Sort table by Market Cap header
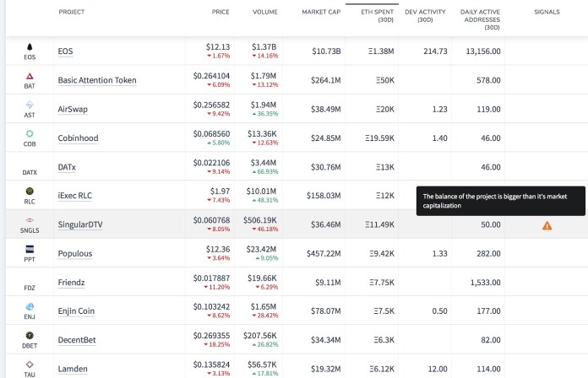The height and width of the screenshot is (378, 588). [321, 12]
